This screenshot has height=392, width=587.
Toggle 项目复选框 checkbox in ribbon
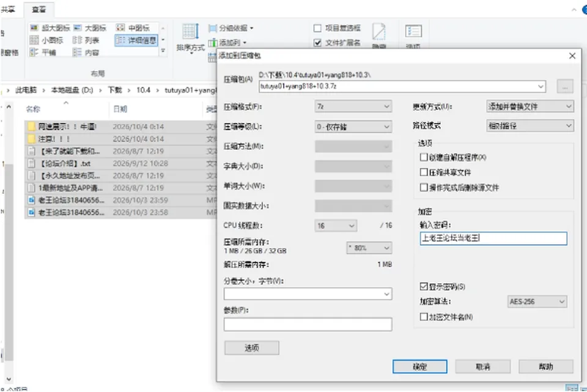pos(317,28)
